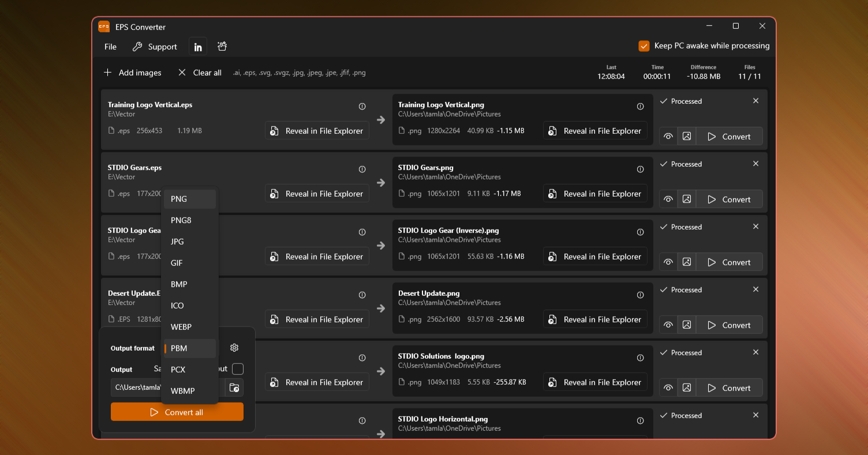Image resolution: width=868 pixels, height=455 pixels.
Task: Click the -10.88 MB Difference value
Action: [704, 76]
